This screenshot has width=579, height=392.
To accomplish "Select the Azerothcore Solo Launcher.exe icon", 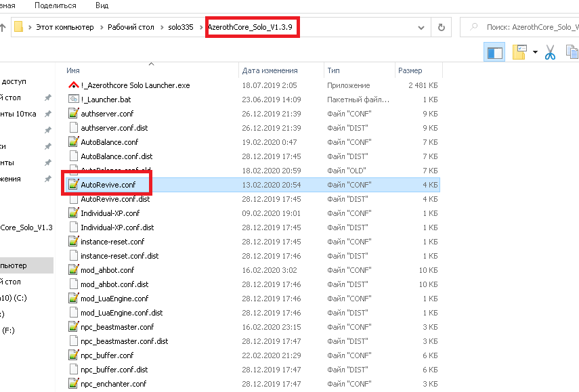I will [74, 85].
